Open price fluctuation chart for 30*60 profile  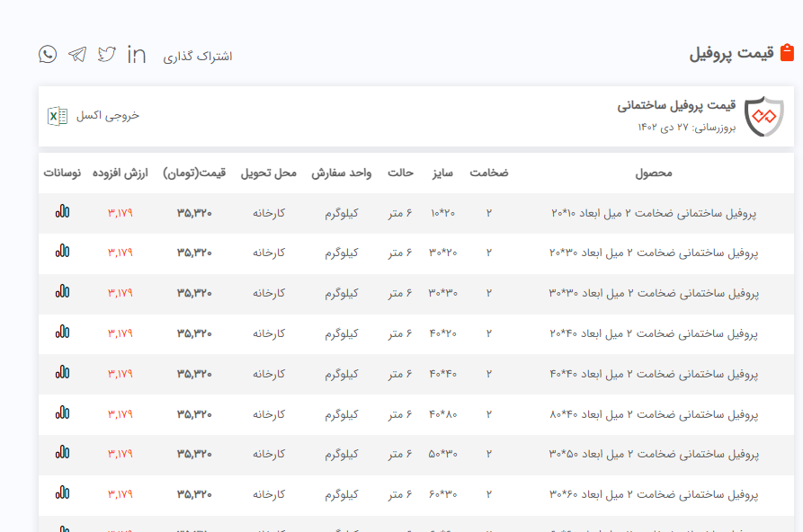click(x=62, y=493)
